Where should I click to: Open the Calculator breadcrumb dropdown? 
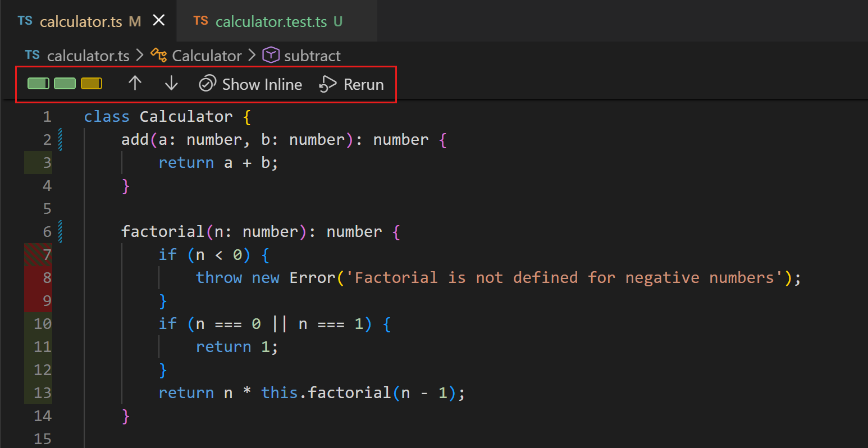coord(207,56)
